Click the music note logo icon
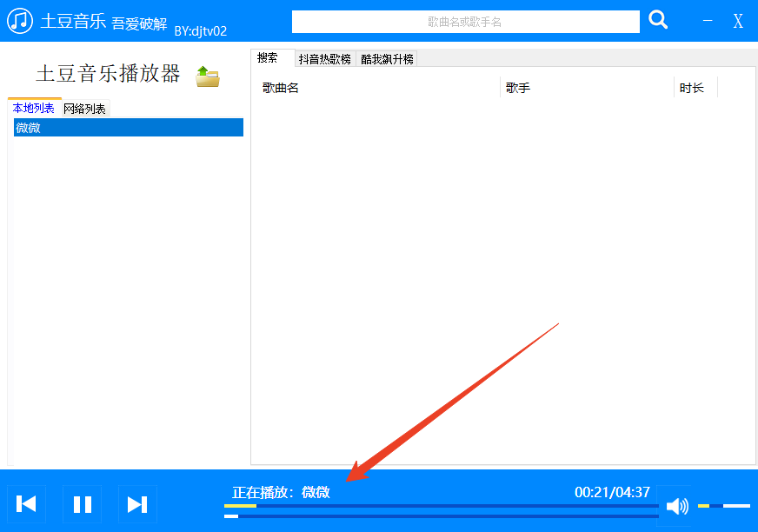758x532 pixels. [x=19, y=18]
